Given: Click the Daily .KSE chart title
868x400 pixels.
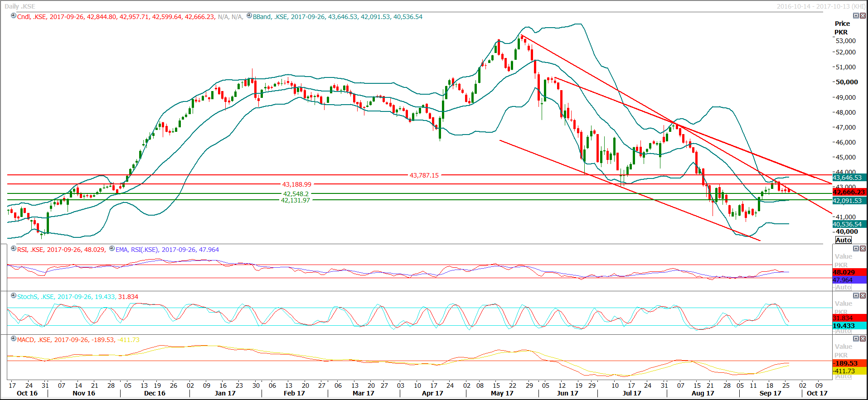Looking at the screenshot, I should pos(20,6).
